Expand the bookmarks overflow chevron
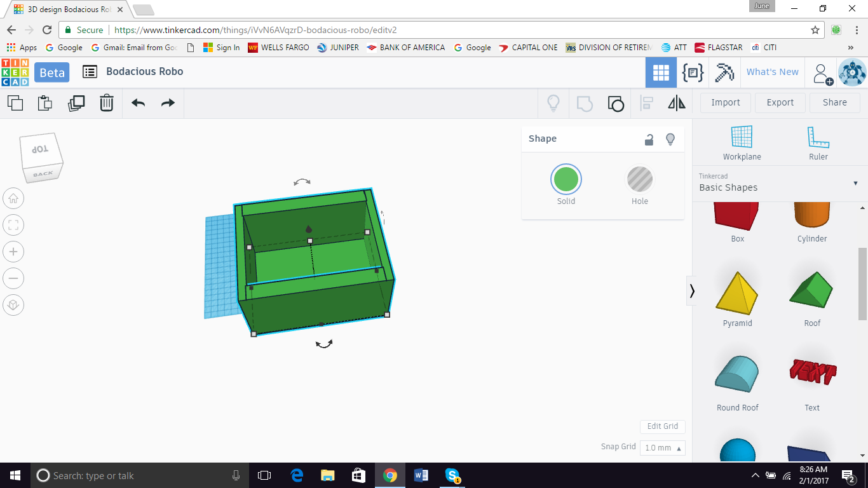 pyautogui.click(x=851, y=48)
